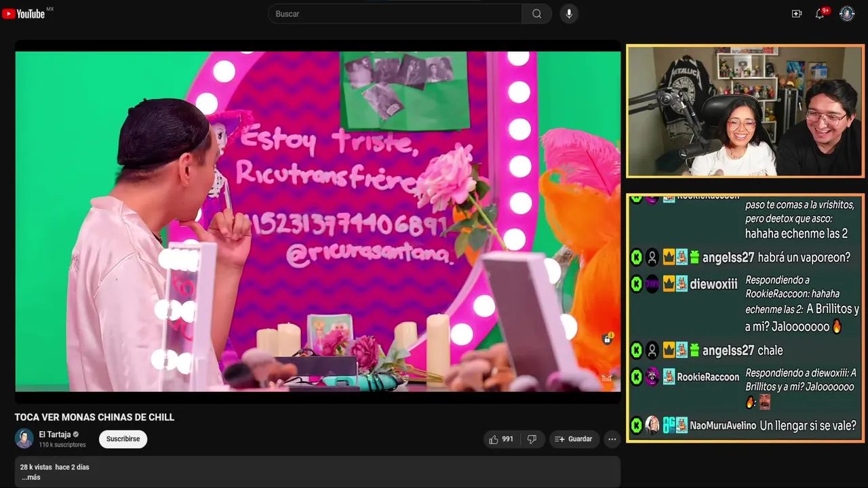868x488 pixels.
Task: Open the notifications bell
Action: [820, 14]
